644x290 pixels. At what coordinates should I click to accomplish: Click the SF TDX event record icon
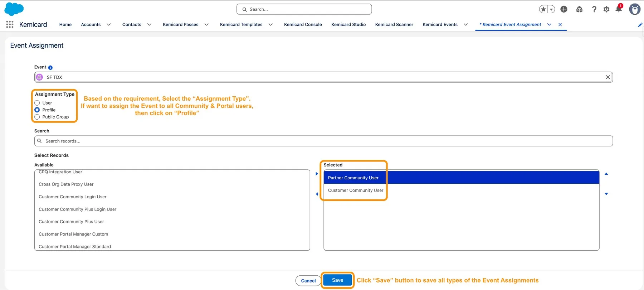[40, 77]
